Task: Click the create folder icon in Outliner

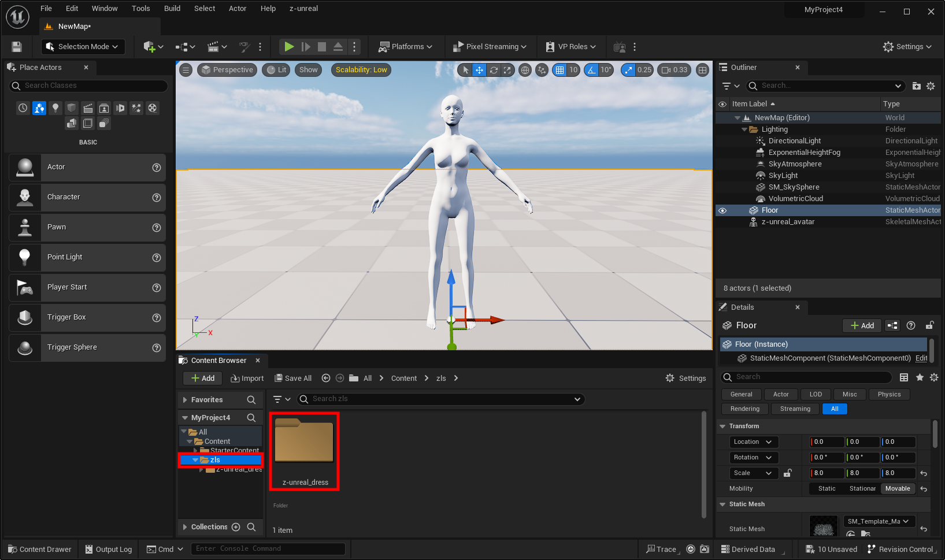Action: tap(917, 86)
